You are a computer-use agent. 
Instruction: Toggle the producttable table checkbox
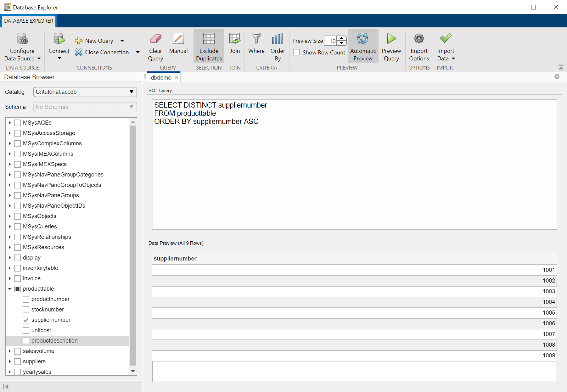point(18,289)
